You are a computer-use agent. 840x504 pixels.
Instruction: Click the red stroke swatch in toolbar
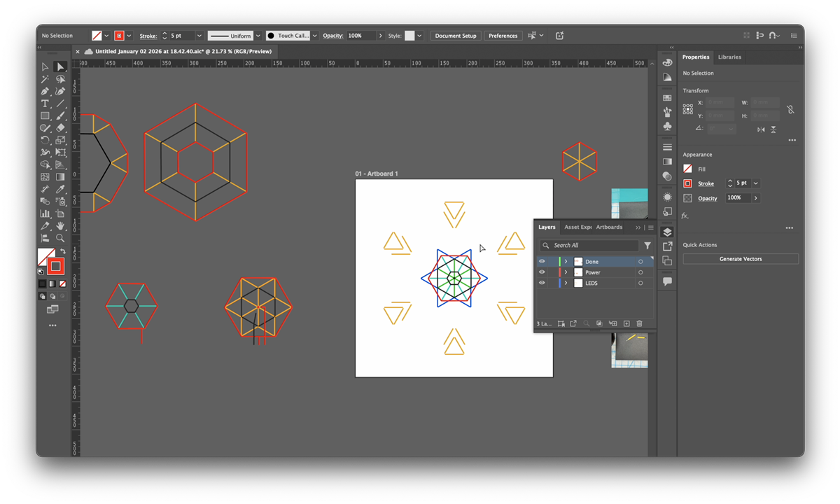point(55,266)
